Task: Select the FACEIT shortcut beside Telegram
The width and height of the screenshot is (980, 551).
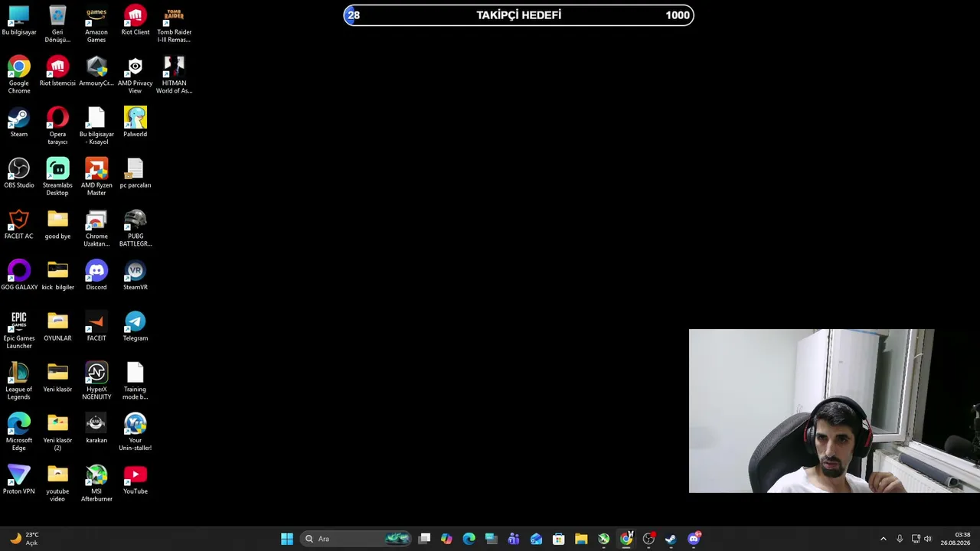Action: coord(96,327)
